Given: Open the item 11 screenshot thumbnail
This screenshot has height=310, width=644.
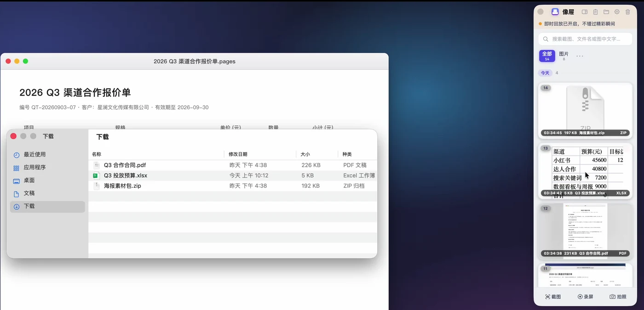Looking at the screenshot, I should click(x=585, y=276).
